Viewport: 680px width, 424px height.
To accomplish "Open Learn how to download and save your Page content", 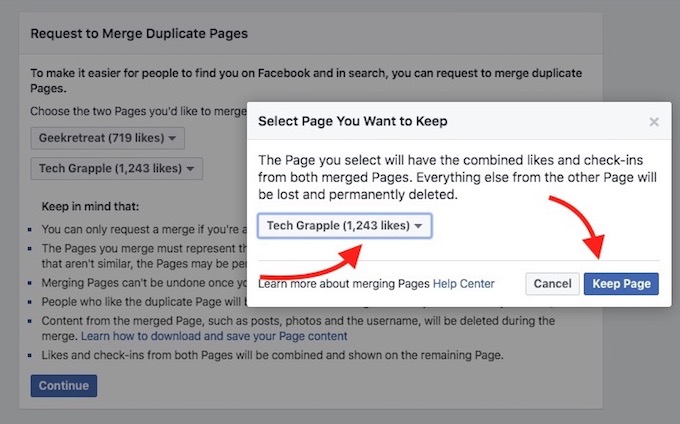I will click(214, 336).
